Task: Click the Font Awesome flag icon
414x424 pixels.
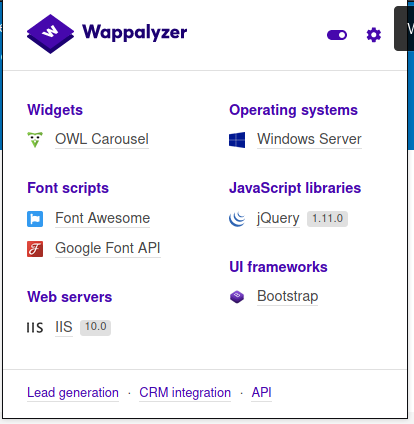Action: click(x=35, y=219)
